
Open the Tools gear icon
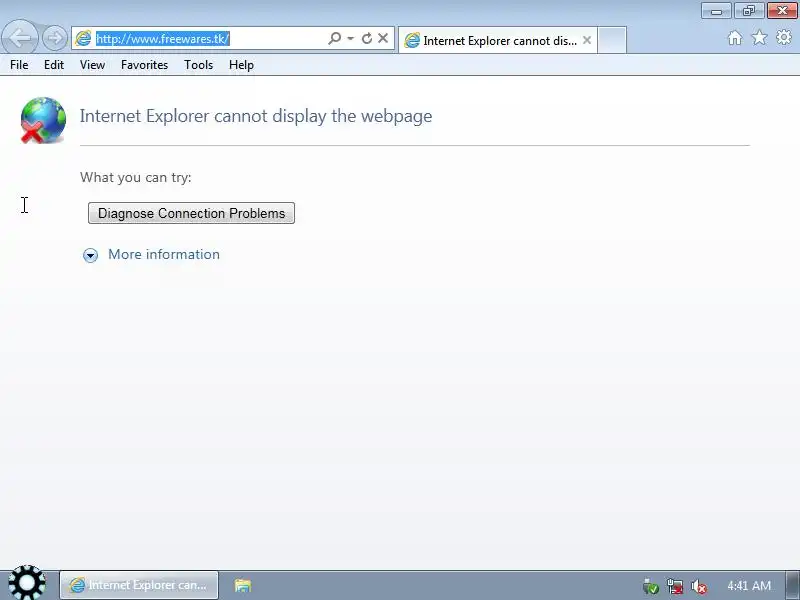click(784, 37)
